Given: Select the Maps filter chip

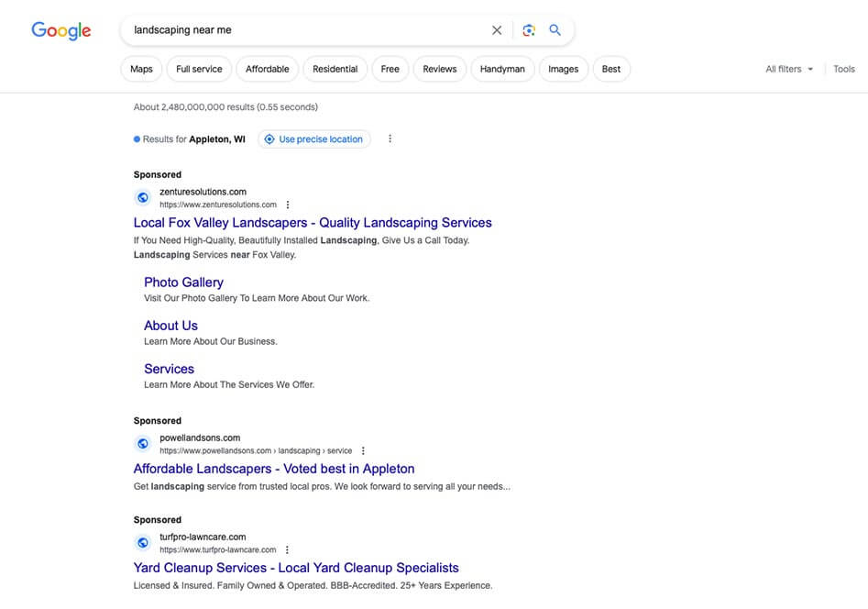Looking at the screenshot, I should point(141,69).
